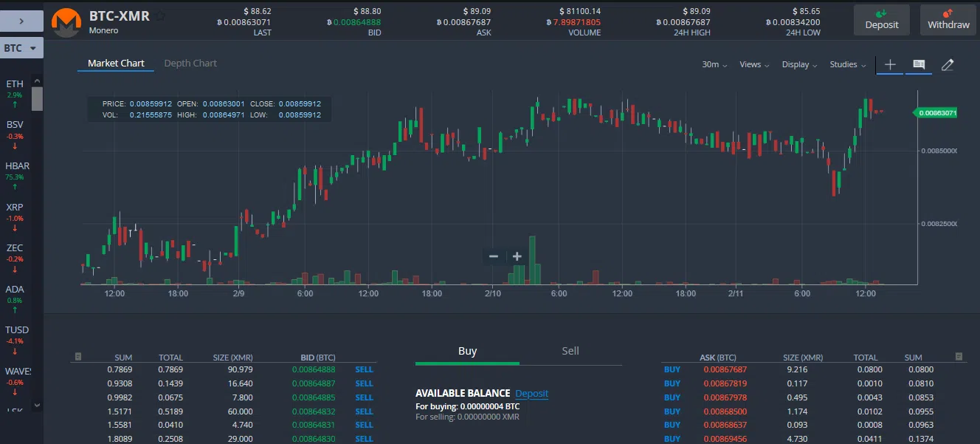The width and height of the screenshot is (980, 444).
Task: Switch to the Market Chart tab
Action: (x=116, y=64)
